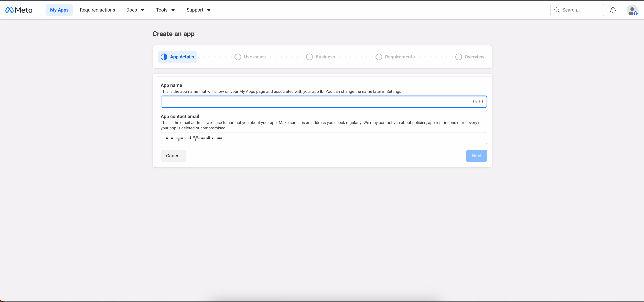Image resolution: width=644 pixels, height=302 pixels.
Task: Click the App contact email field
Action: [324, 138]
